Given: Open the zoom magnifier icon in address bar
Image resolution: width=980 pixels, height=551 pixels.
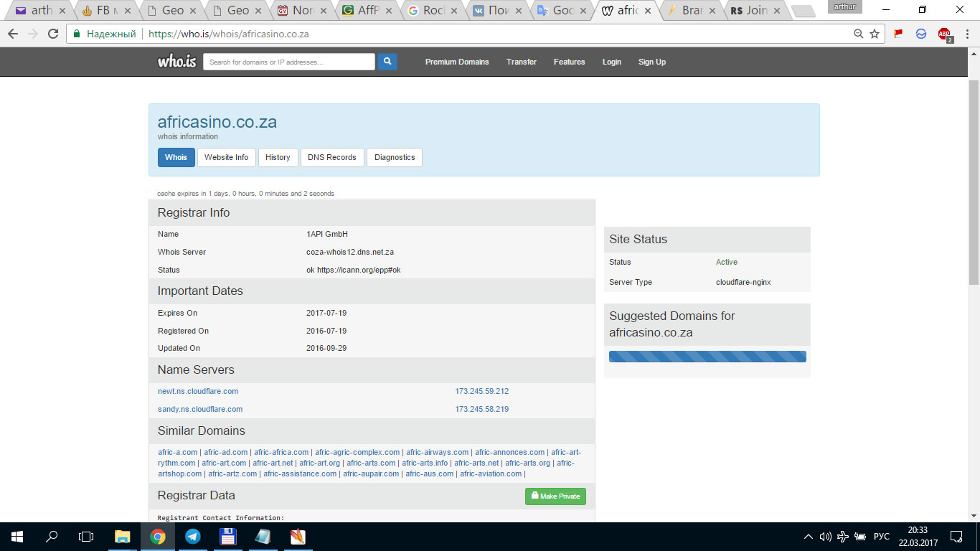Looking at the screenshot, I should [x=859, y=34].
